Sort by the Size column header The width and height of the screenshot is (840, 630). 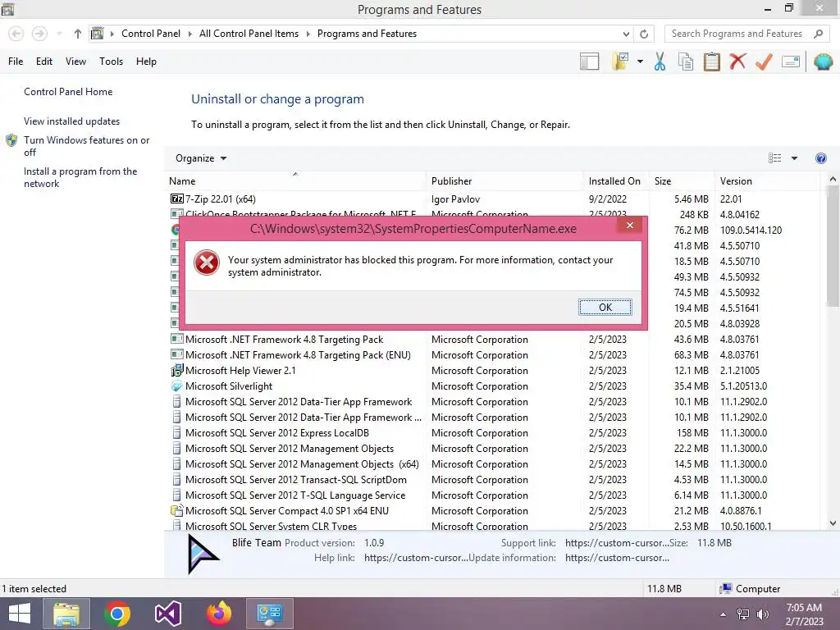682,181
